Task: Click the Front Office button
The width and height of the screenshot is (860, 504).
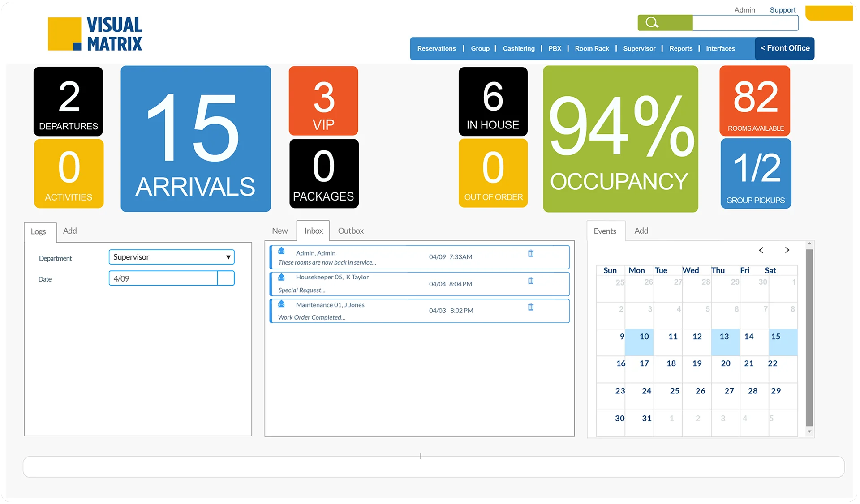Action: point(785,48)
